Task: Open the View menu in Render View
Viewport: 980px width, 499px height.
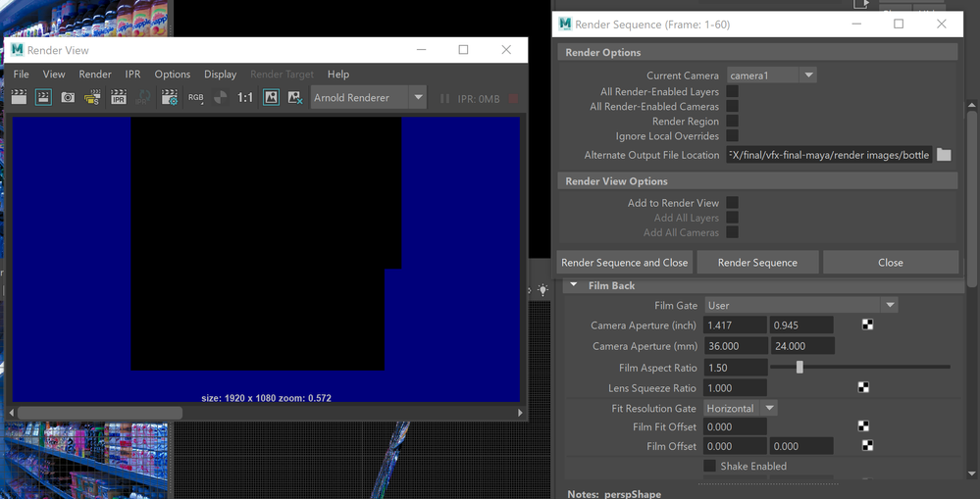Action: tap(54, 75)
